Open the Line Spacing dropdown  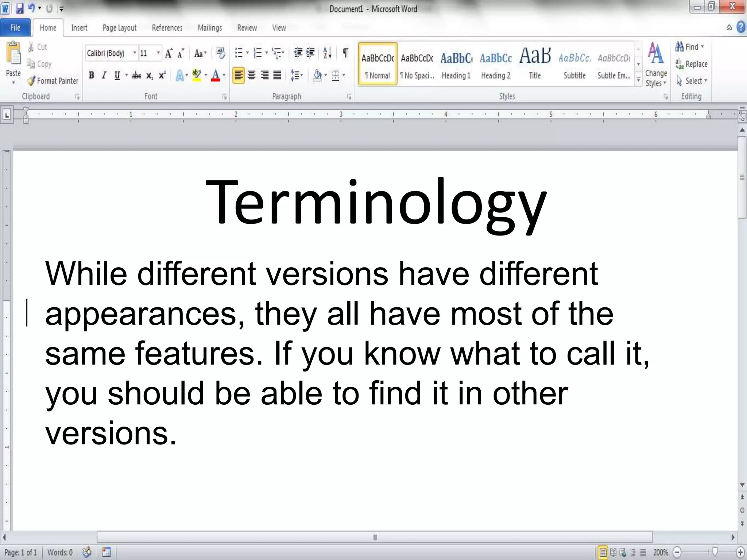point(297,75)
